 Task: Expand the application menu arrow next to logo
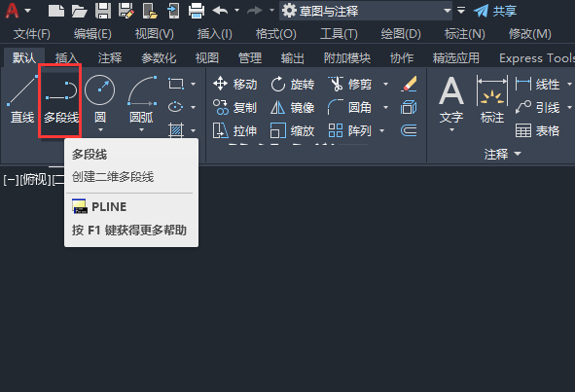(27, 11)
